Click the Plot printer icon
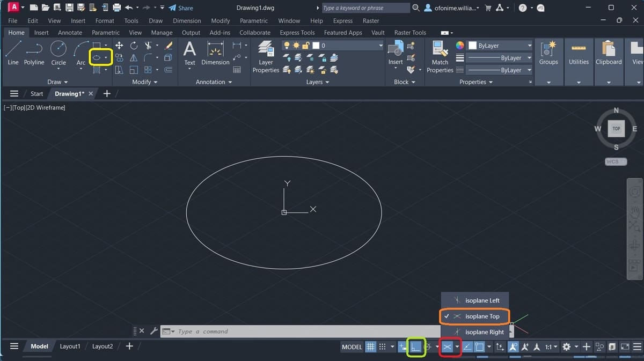The height and width of the screenshot is (361, 644). [x=117, y=8]
